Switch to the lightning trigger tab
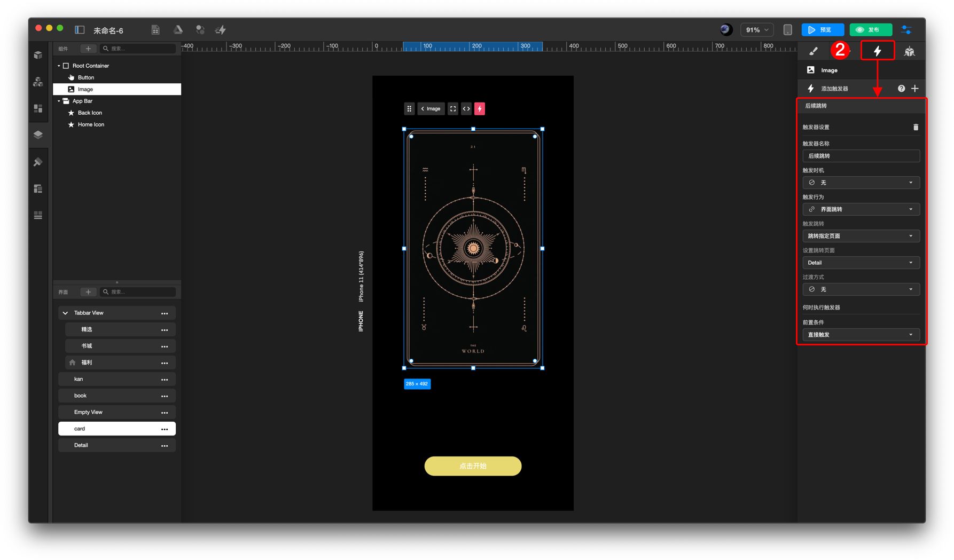Screen dimensions: 954x560 tap(877, 51)
